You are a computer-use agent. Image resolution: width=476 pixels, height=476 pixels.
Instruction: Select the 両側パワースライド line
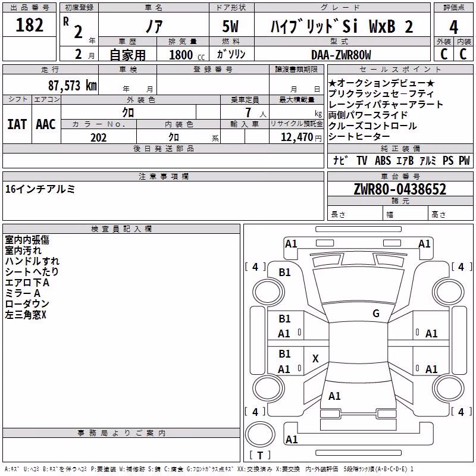pyautogui.click(x=368, y=115)
